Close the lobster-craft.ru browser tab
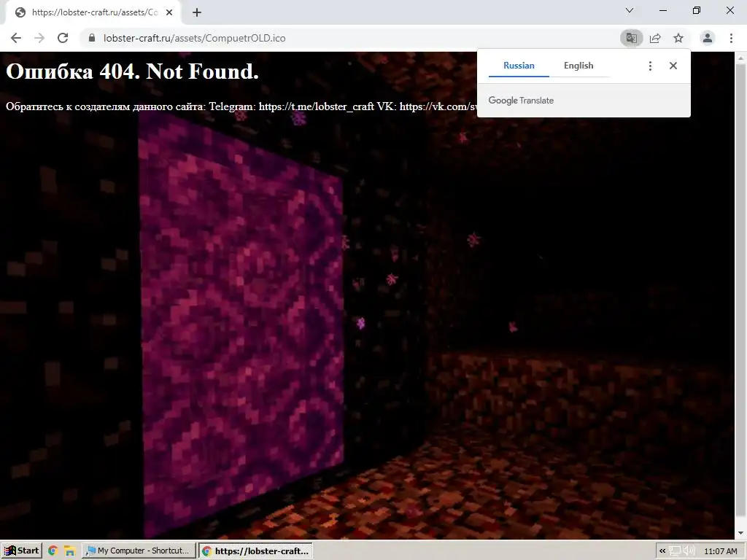The width and height of the screenshot is (747, 560). pyautogui.click(x=169, y=12)
